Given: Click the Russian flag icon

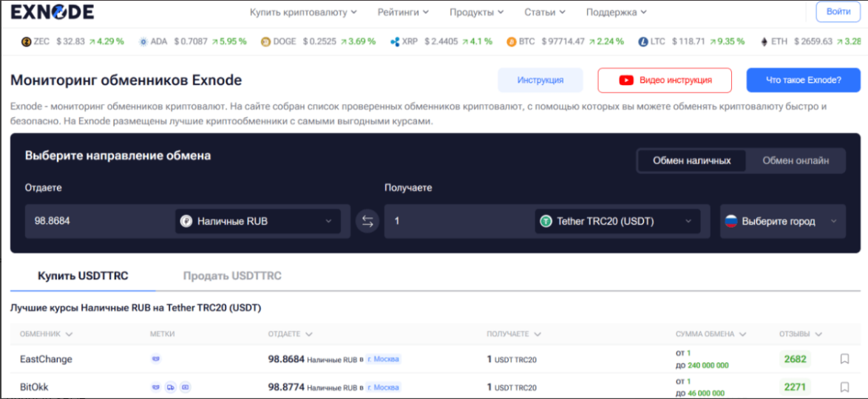Looking at the screenshot, I should click(x=730, y=222).
